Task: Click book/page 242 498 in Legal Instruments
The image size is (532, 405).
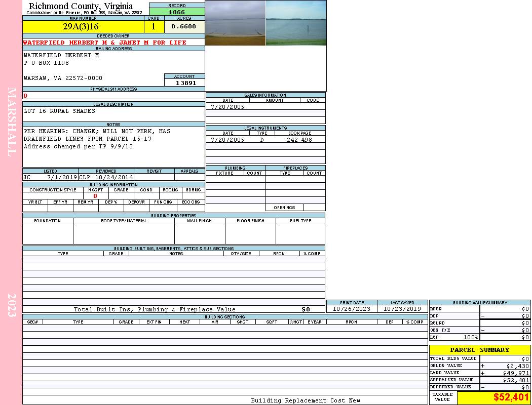Action: pos(299,140)
